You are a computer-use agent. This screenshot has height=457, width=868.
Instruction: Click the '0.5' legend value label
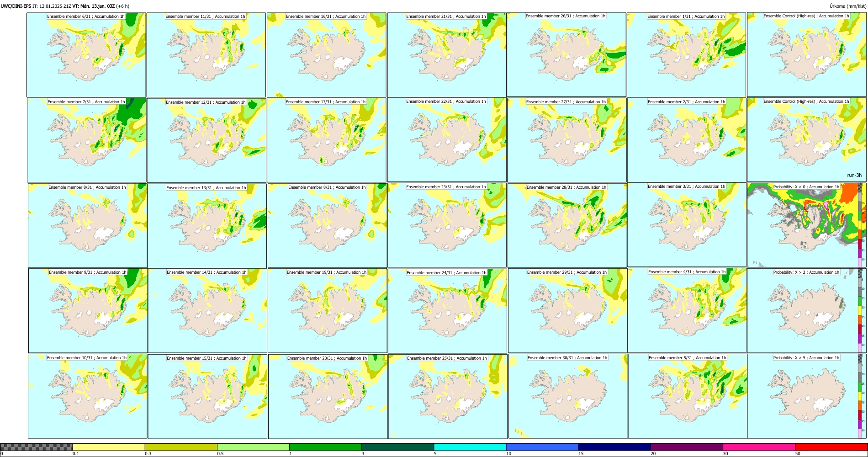(220, 454)
